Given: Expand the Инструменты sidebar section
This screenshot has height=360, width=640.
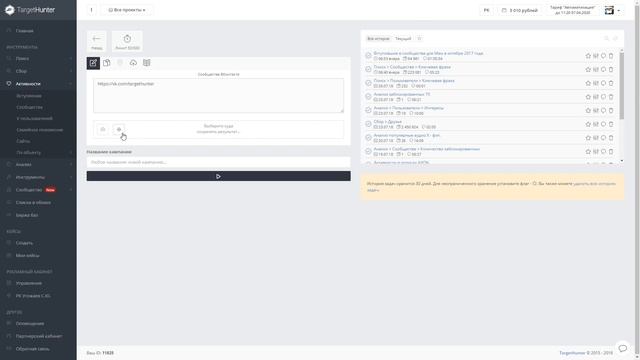Looking at the screenshot, I should coord(38,177).
